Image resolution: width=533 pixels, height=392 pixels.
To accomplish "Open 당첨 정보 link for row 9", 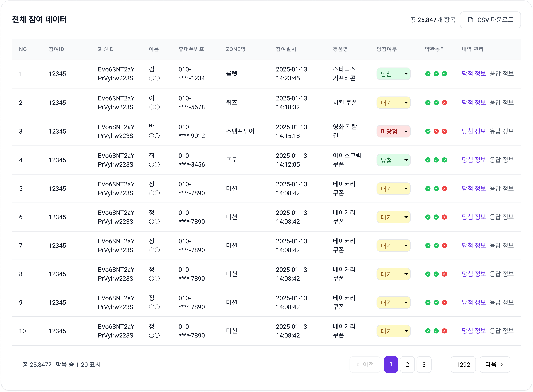I will coord(474,302).
